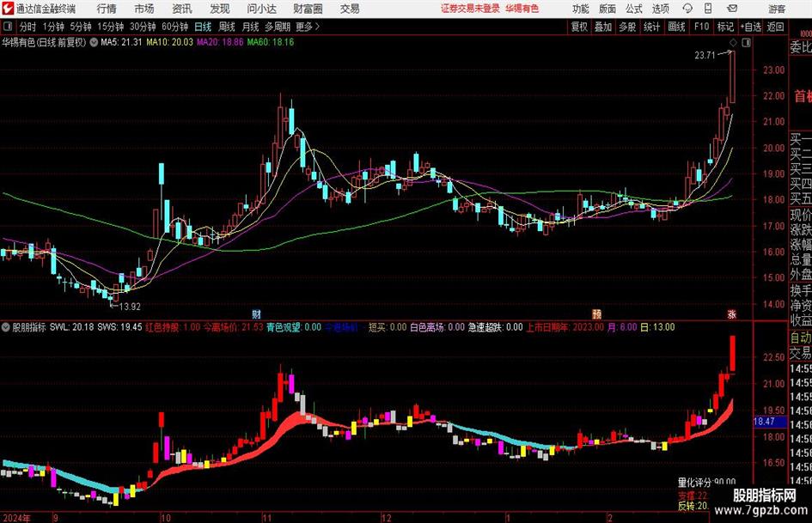Switch to 15分钟 period
The height and width of the screenshot is (523, 812).
coord(110,27)
